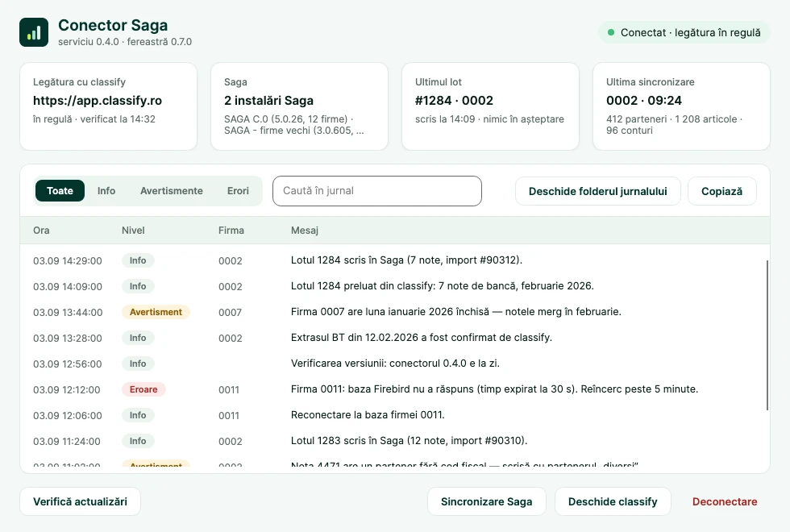Select 'Firma 0007 are luna ianuarie' warning message

tap(456, 311)
